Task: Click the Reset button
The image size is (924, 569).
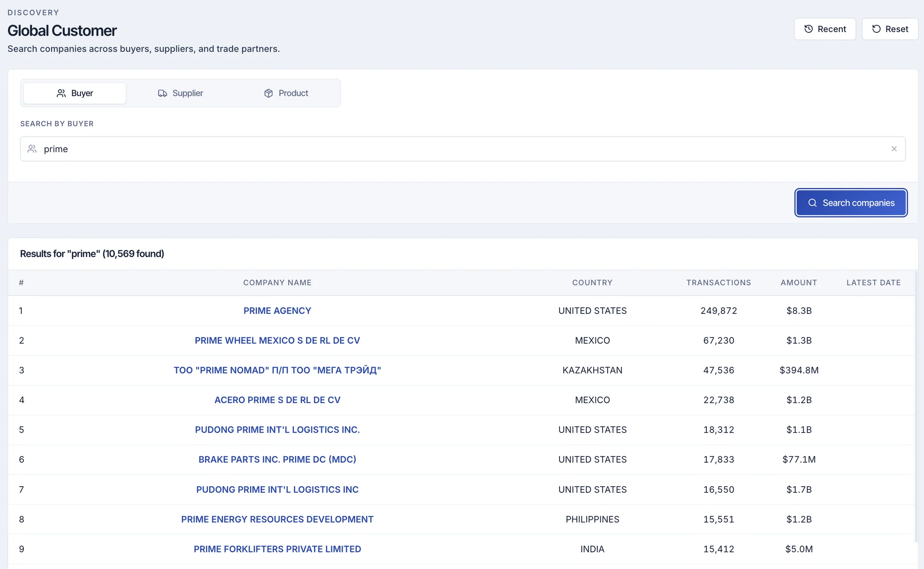Action: pyautogui.click(x=890, y=29)
